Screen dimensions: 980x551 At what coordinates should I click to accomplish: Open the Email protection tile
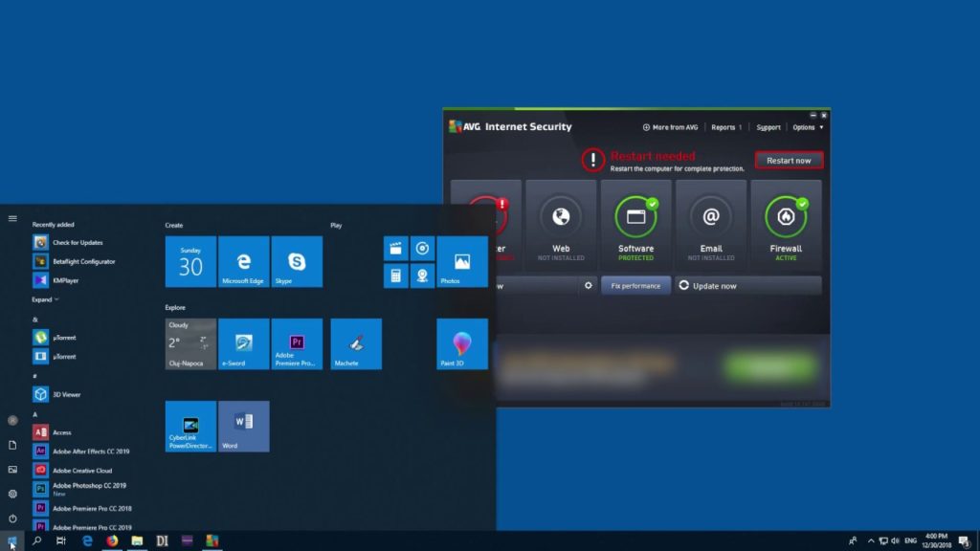click(x=711, y=226)
